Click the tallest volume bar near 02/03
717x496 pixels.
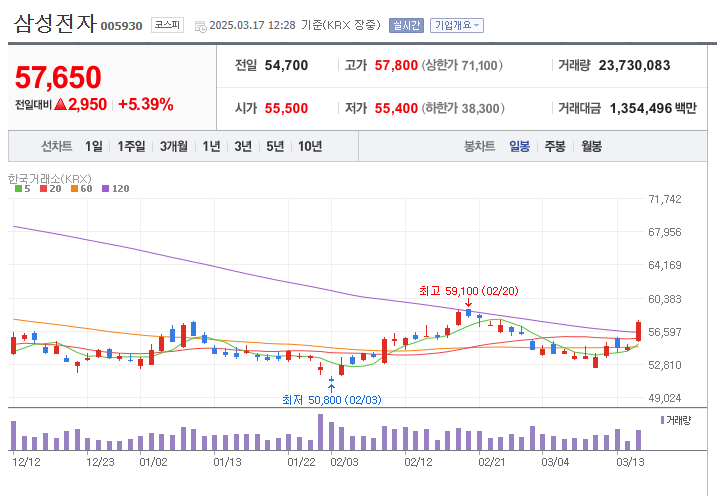[x=320, y=432]
